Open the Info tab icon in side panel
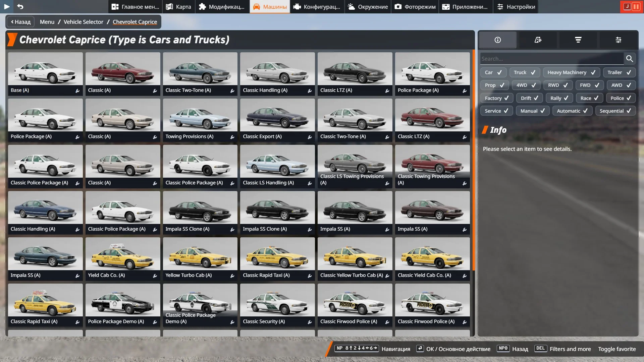 (x=498, y=40)
